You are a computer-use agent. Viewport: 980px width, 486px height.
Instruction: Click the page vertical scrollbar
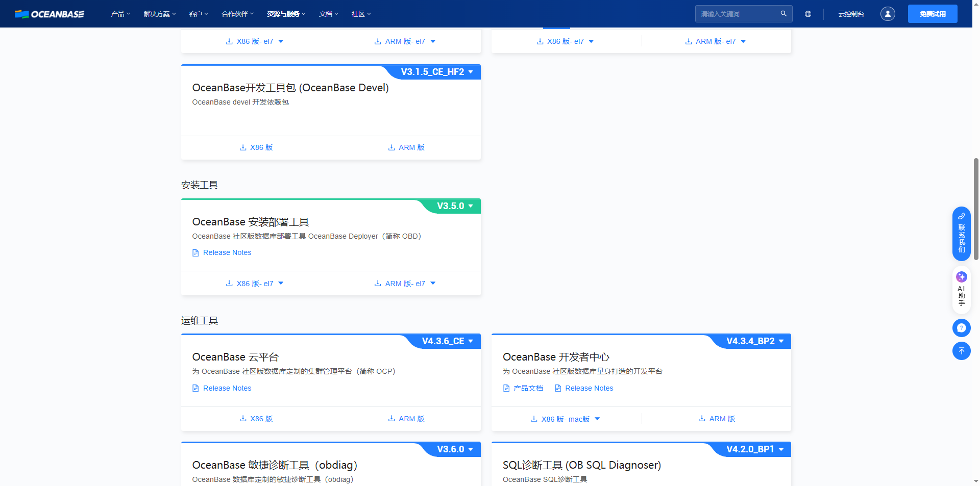coord(976,209)
